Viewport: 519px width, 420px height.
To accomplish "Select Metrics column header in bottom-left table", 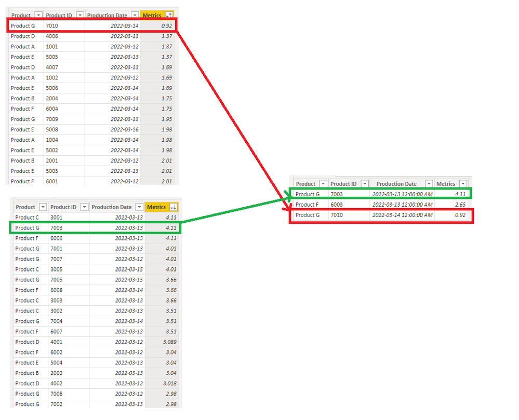I will point(156,207).
